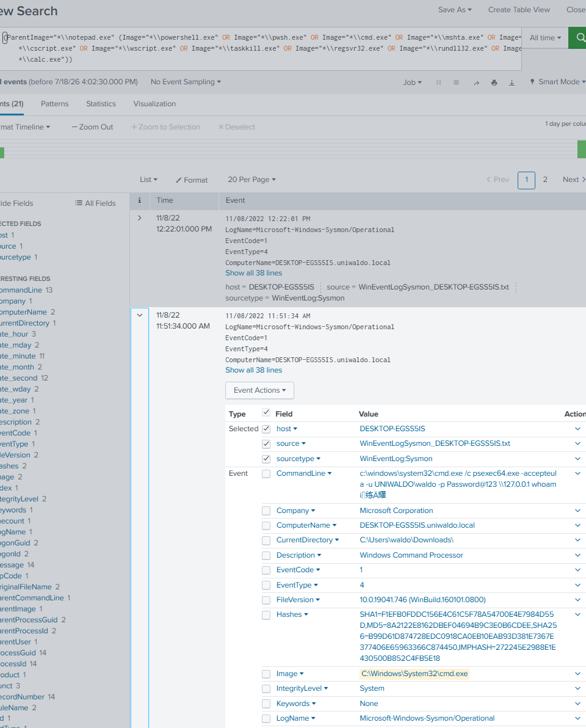Open the Save As menu
The height and width of the screenshot is (728, 586).
455,10
